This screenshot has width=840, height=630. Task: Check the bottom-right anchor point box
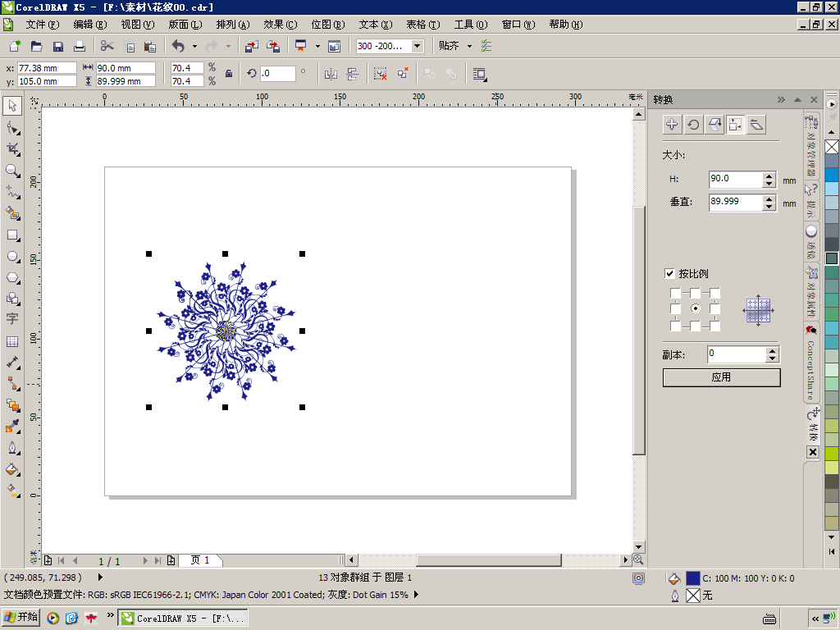(x=714, y=326)
